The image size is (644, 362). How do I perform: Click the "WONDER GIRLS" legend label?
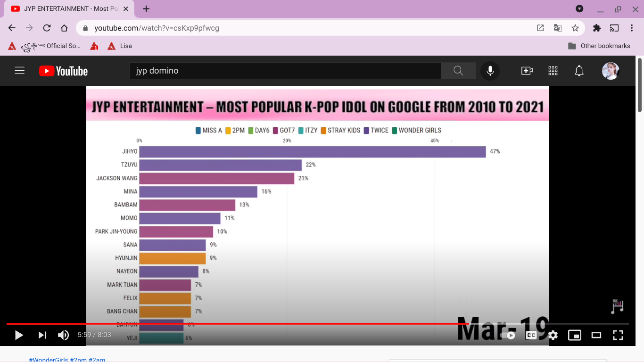coord(420,131)
